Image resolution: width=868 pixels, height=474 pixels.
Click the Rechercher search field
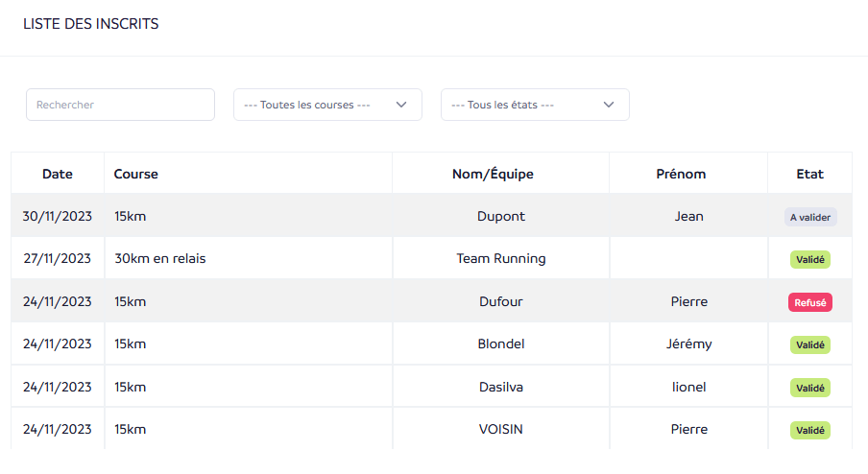click(x=120, y=105)
